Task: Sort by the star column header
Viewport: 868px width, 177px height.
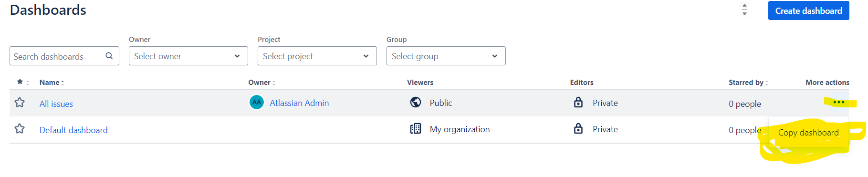Action: point(23,82)
